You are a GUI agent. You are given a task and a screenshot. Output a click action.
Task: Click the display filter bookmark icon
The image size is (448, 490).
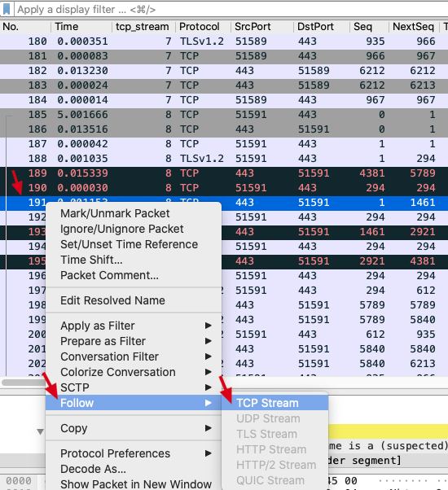[7, 9]
